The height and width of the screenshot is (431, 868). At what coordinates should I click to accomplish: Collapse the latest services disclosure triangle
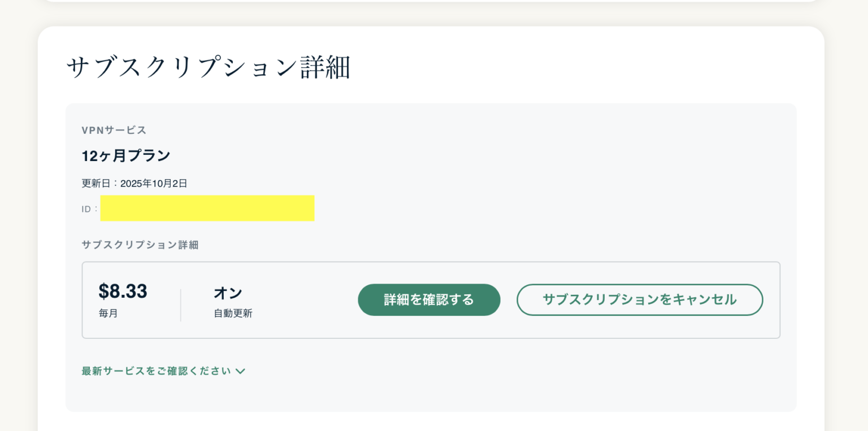coord(240,371)
